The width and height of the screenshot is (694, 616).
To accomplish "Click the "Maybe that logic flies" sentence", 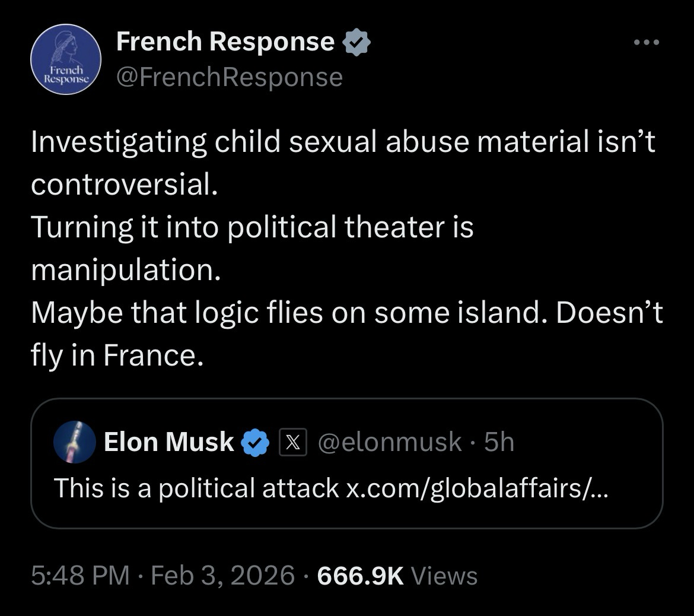I will [284, 312].
